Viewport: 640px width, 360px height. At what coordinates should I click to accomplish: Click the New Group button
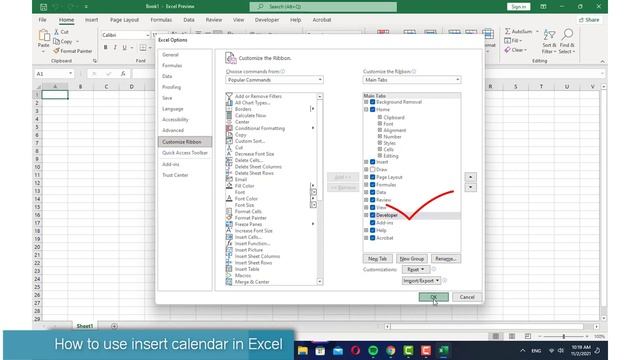[x=412, y=259]
